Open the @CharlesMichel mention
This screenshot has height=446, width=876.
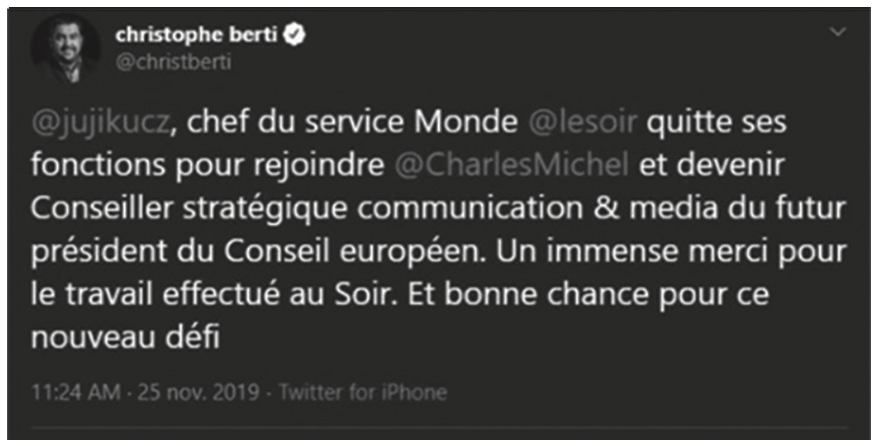(511, 165)
